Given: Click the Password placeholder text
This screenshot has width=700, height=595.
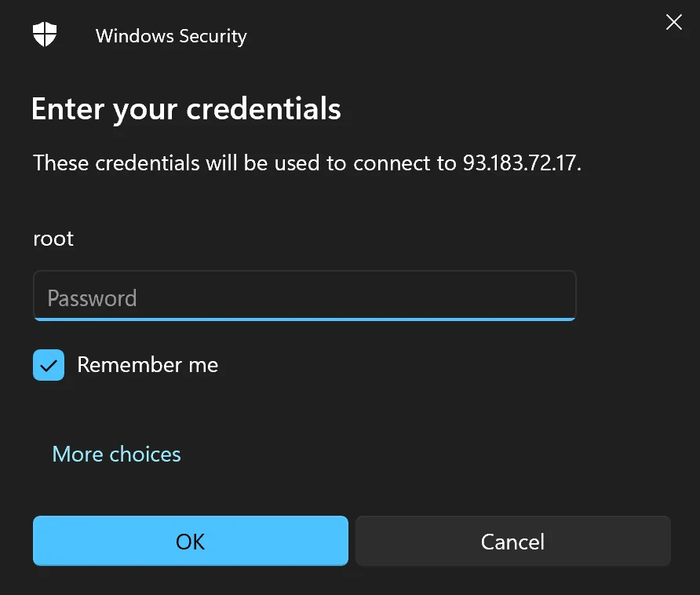Looking at the screenshot, I should tap(92, 298).
